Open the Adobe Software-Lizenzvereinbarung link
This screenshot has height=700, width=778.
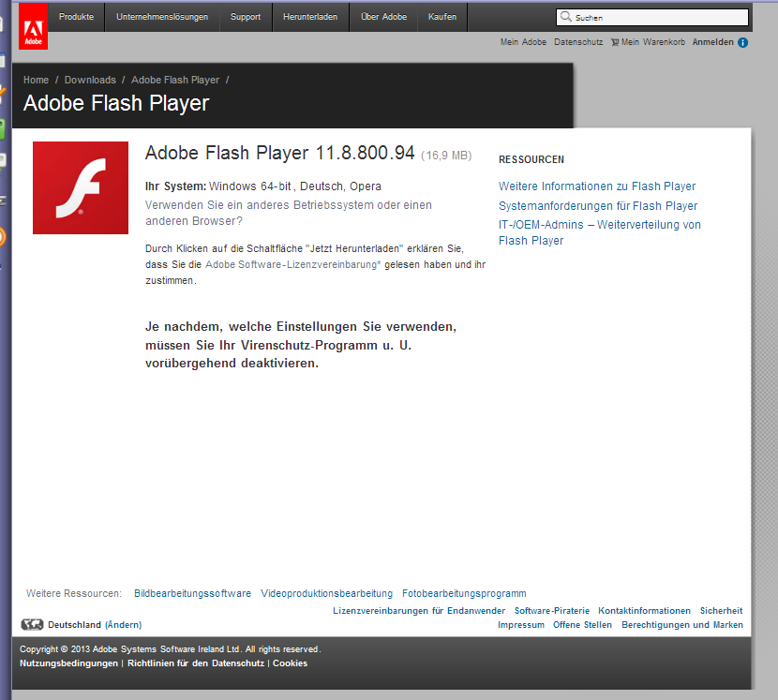point(292,264)
